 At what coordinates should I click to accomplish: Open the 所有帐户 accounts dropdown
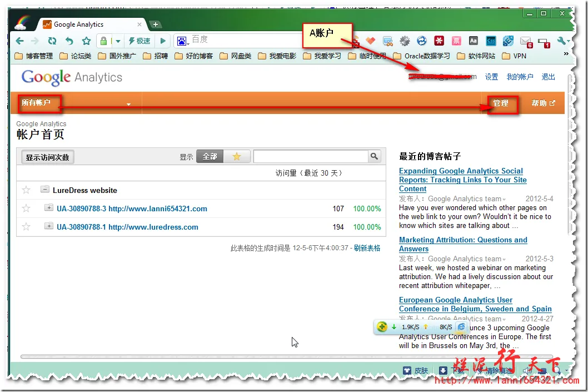76,103
